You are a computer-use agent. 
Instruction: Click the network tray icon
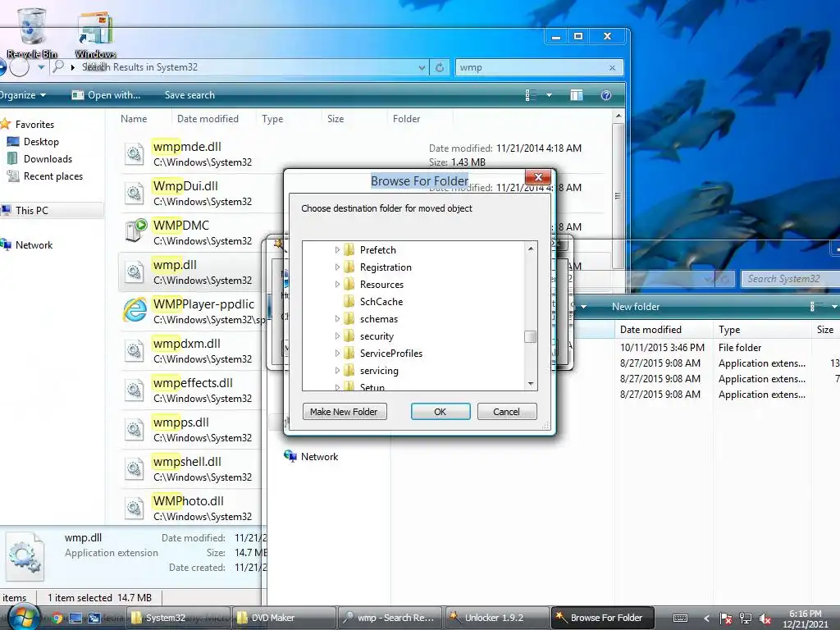(745, 619)
